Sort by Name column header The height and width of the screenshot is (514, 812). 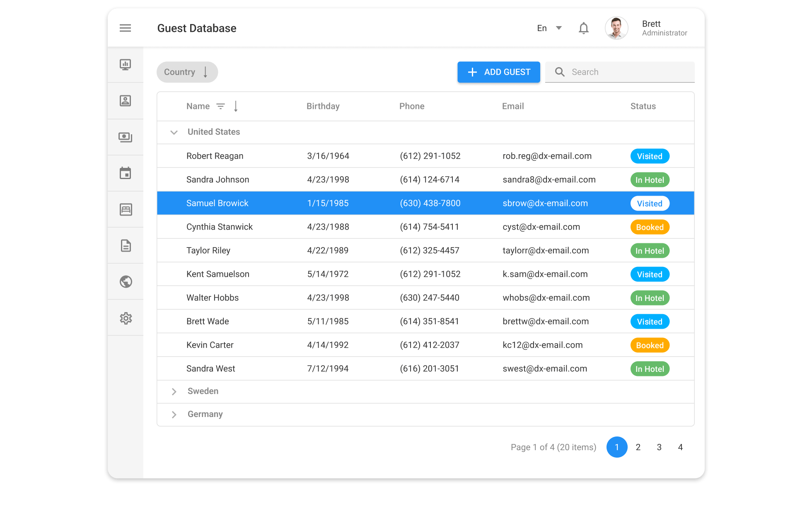(x=198, y=107)
